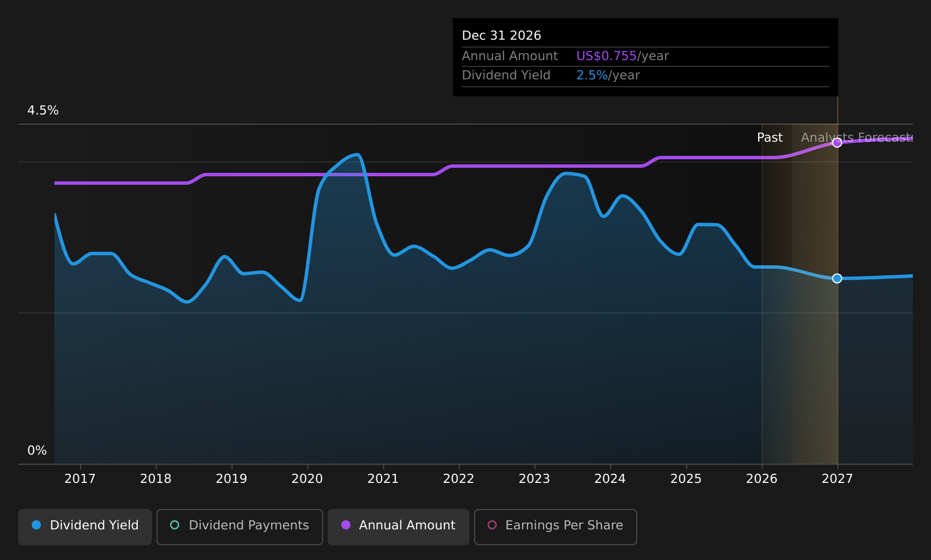Click the Dec 31 2026 tooltip date

point(502,36)
